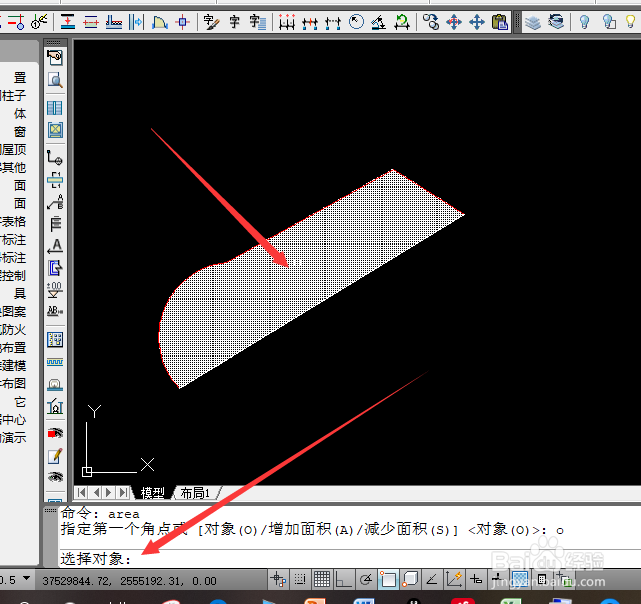
Task: Select the wall-thickness dimension icon with blue base
Action: (114, 22)
